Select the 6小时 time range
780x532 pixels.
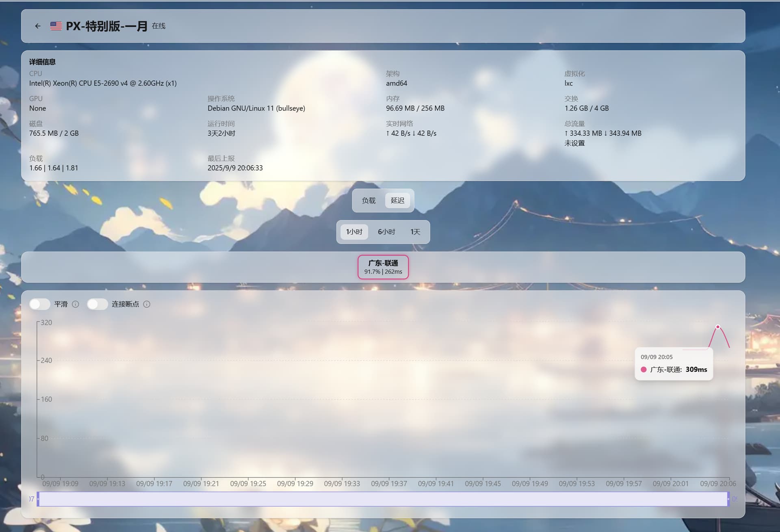click(x=386, y=232)
